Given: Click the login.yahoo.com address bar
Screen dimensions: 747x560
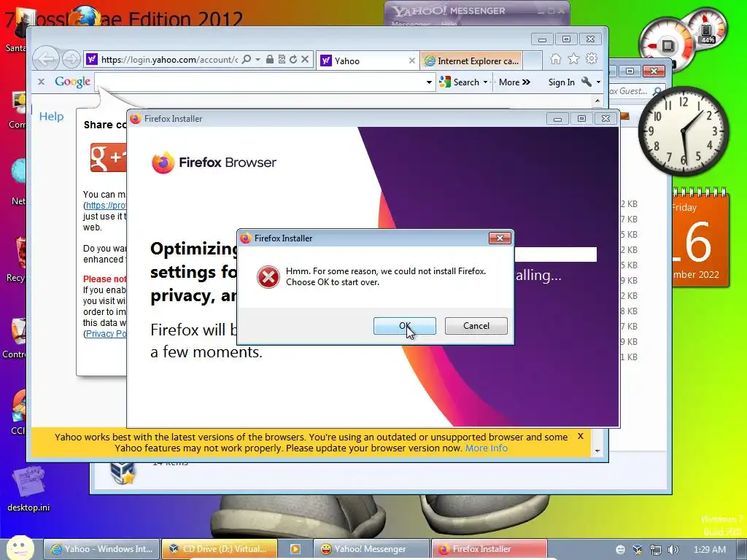Looking at the screenshot, I should coord(169,60).
